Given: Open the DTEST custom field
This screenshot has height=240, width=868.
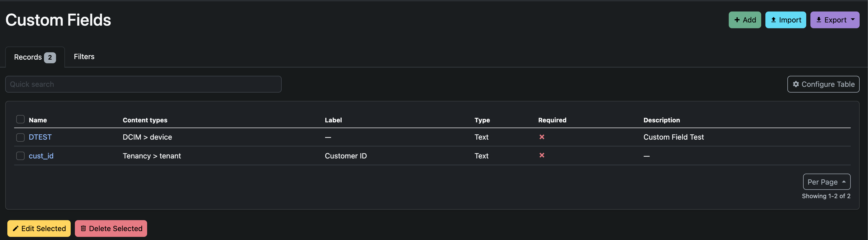Looking at the screenshot, I should (40, 137).
